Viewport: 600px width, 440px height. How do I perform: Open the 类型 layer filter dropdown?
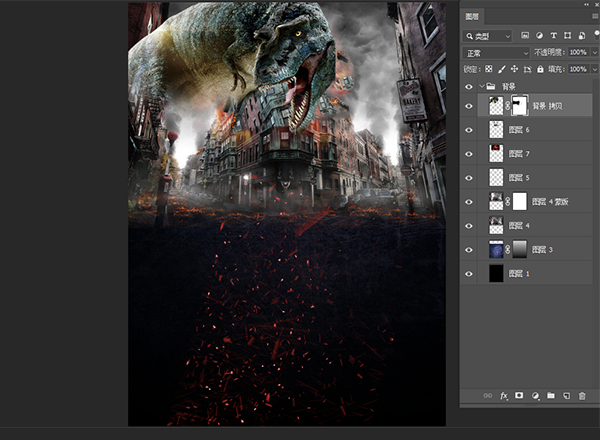pos(487,35)
